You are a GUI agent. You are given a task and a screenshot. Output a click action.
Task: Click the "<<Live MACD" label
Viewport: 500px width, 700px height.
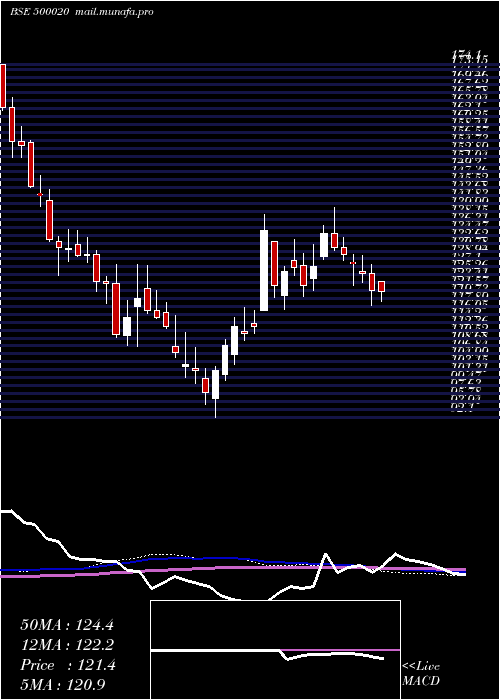click(421, 674)
